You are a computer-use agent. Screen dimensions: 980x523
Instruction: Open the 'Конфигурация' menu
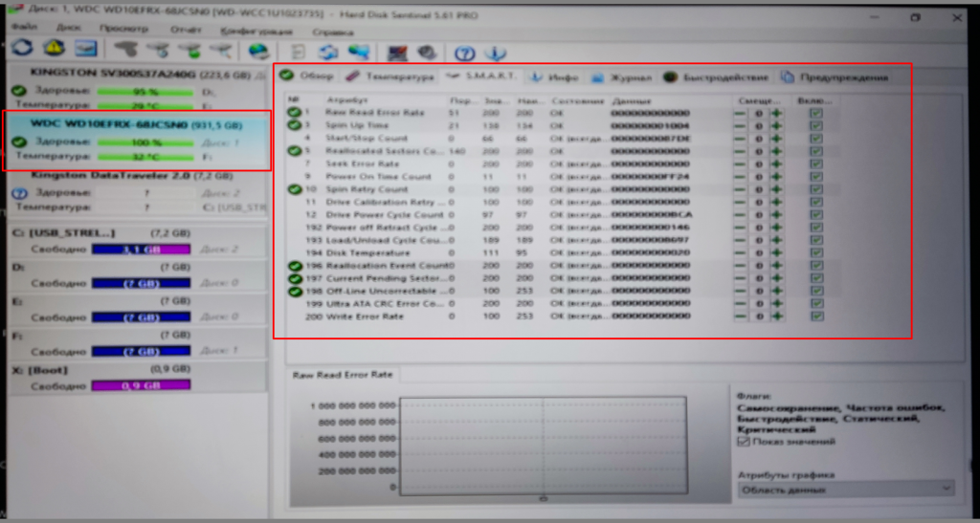coord(242,28)
